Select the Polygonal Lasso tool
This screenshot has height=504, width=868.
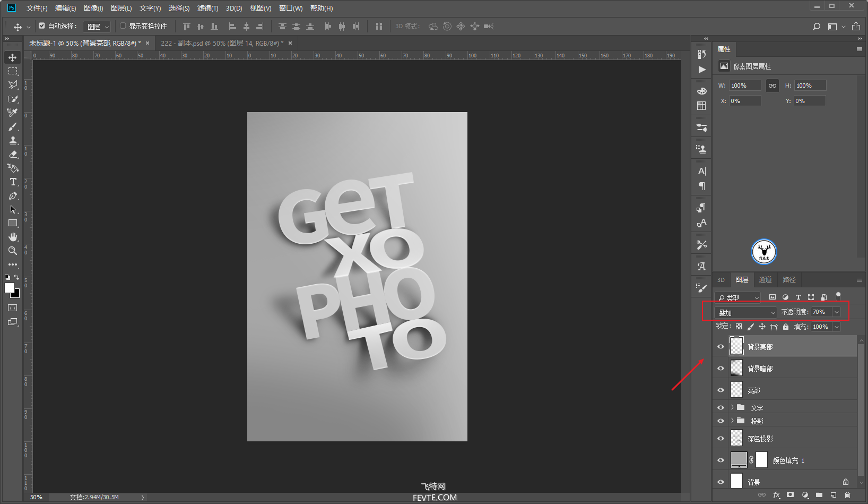coord(13,85)
